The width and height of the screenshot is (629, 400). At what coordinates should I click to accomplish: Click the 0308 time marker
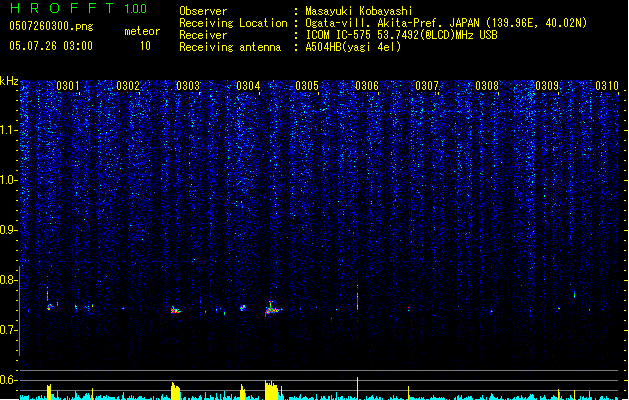(x=487, y=86)
